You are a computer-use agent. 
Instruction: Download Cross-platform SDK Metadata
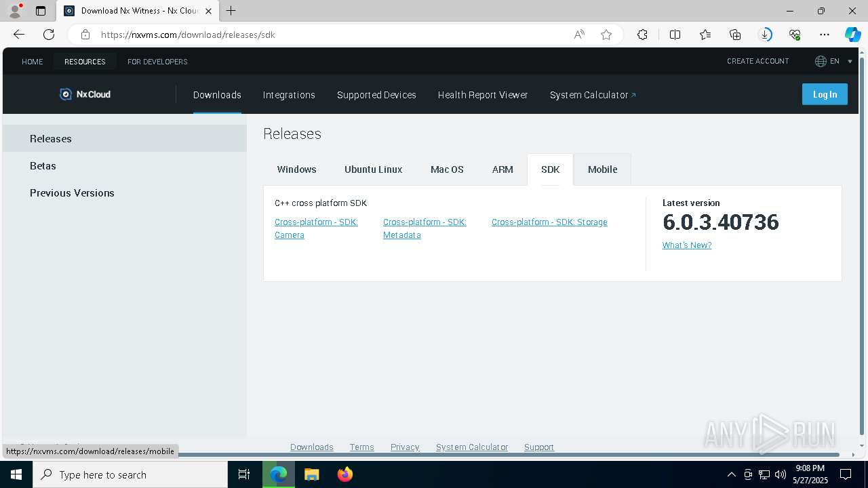pos(425,228)
